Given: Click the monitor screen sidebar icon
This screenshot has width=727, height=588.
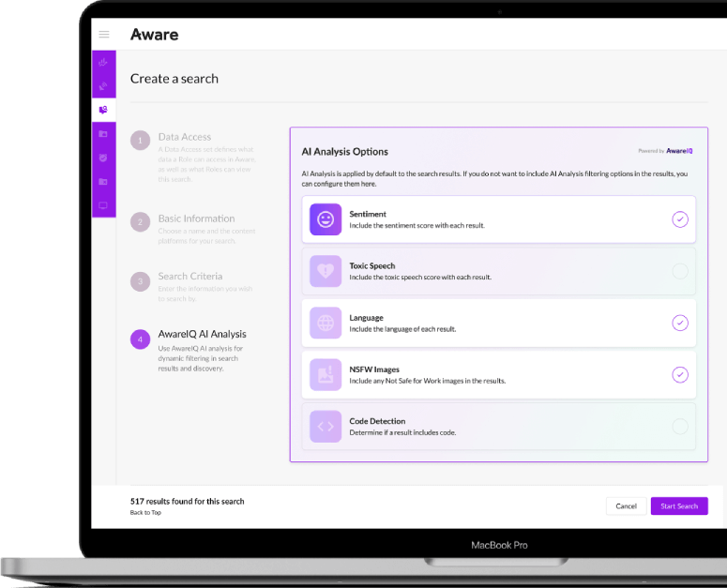Looking at the screenshot, I should click(103, 205).
